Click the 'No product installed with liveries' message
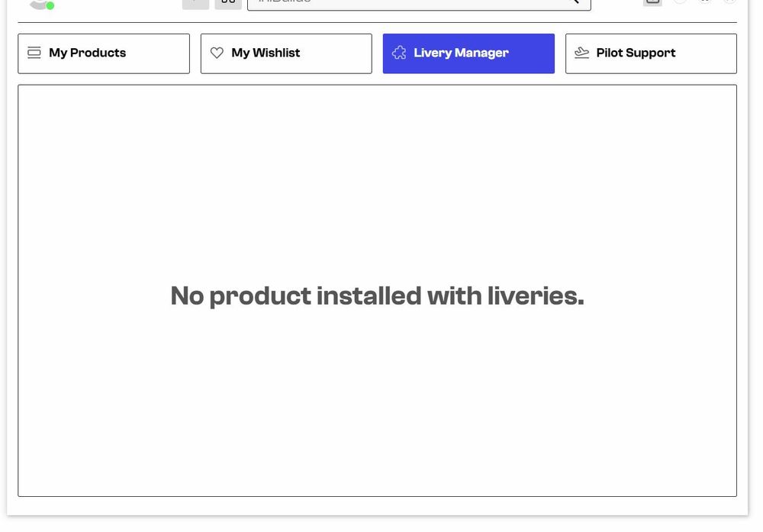The height and width of the screenshot is (532, 763). (377, 295)
